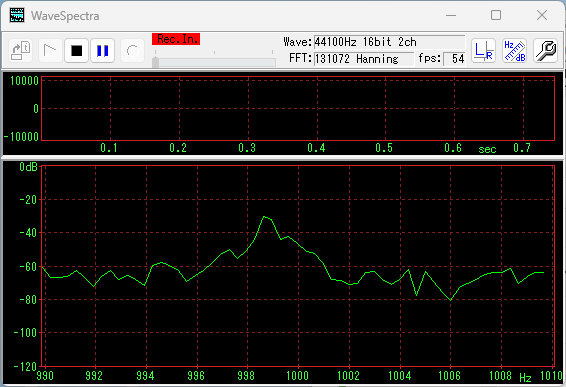The image size is (566, 387).
Task: Click the 10000 amplitude label on waveform
Action: coord(24,81)
